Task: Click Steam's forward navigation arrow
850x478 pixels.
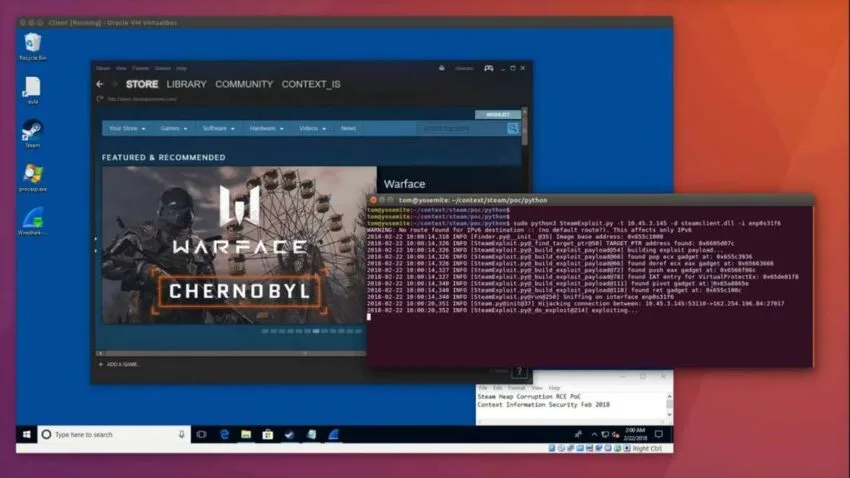Action: coord(114,84)
